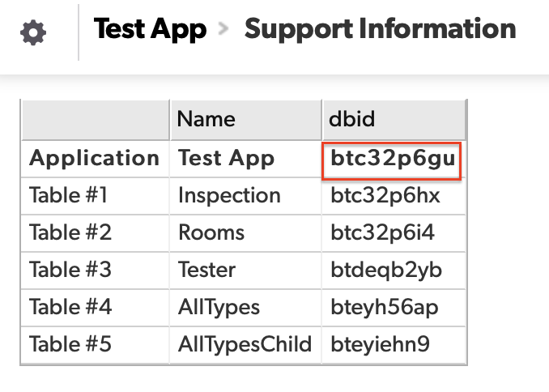549x392 pixels.
Task: Click the Rooms table name cell
Action: pyautogui.click(x=211, y=233)
